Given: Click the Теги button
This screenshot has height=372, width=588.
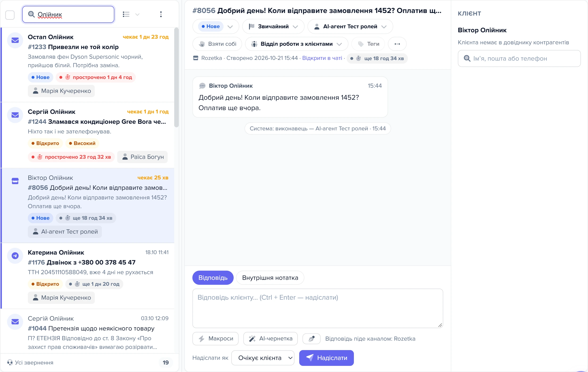Looking at the screenshot, I should coord(368,44).
